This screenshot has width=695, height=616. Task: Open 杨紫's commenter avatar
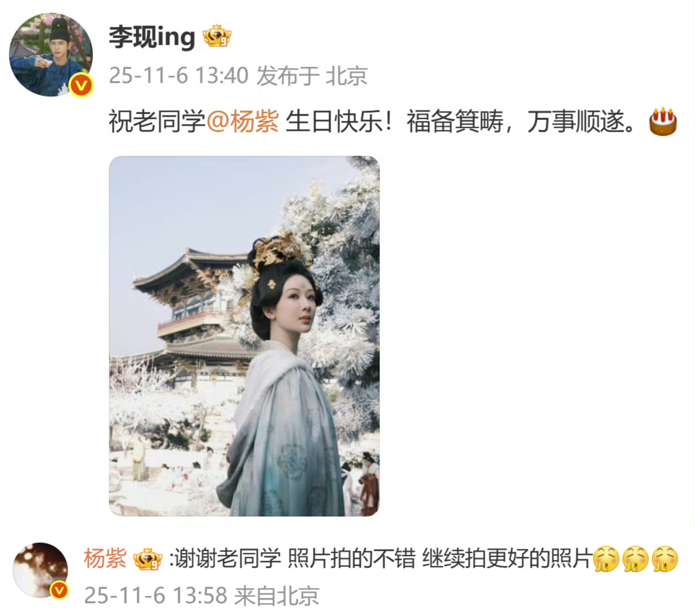40,570
